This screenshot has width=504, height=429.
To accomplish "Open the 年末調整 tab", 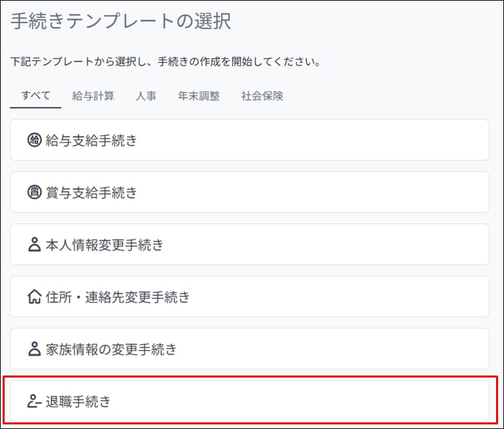I will pyautogui.click(x=199, y=96).
